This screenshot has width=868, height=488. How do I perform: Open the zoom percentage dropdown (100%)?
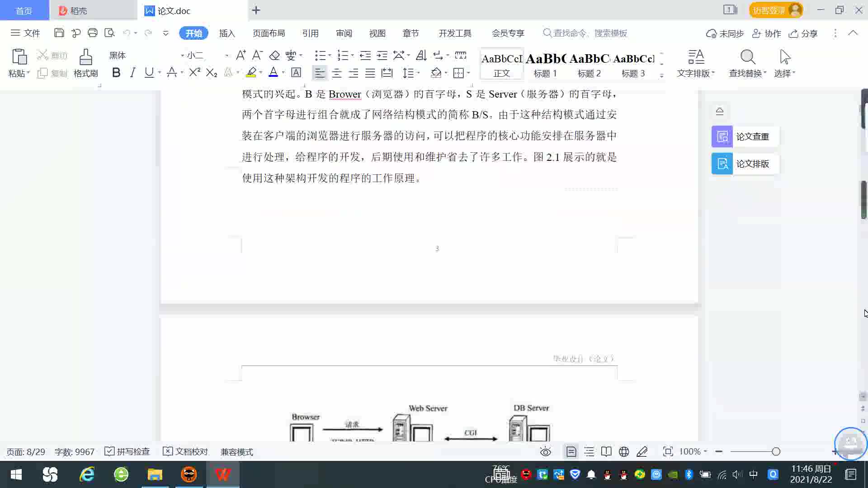[693, 451]
